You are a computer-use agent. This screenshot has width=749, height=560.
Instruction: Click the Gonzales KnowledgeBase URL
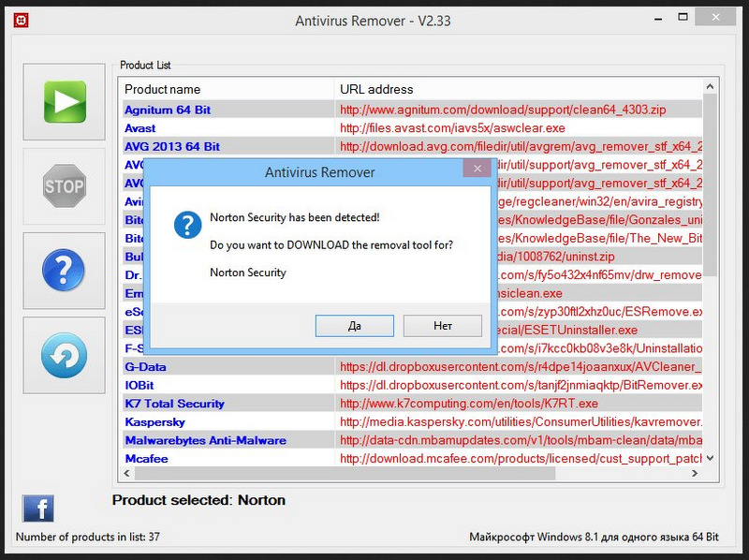[x=600, y=220]
